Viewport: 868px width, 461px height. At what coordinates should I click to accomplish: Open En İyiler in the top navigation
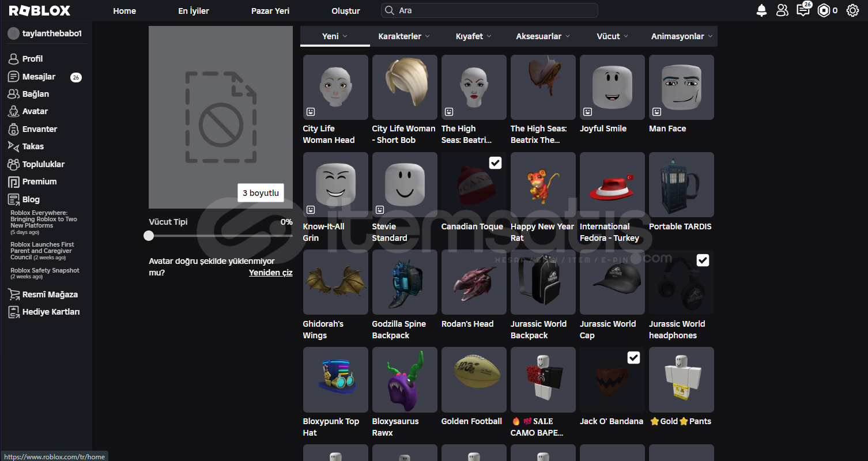coord(194,11)
